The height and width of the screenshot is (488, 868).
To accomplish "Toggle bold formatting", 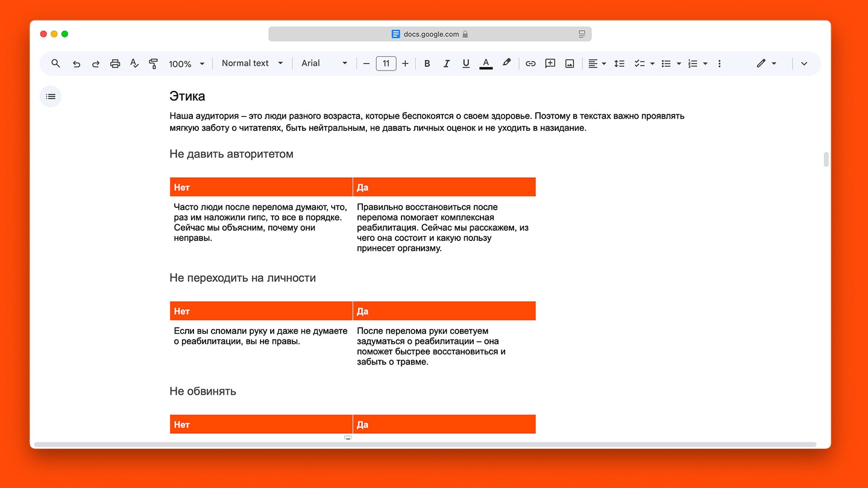I will click(427, 63).
